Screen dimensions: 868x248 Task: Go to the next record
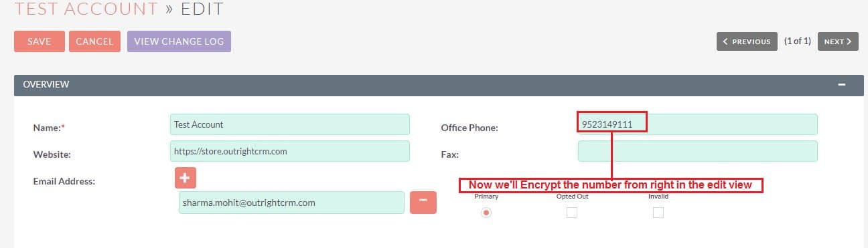(838, 41)
